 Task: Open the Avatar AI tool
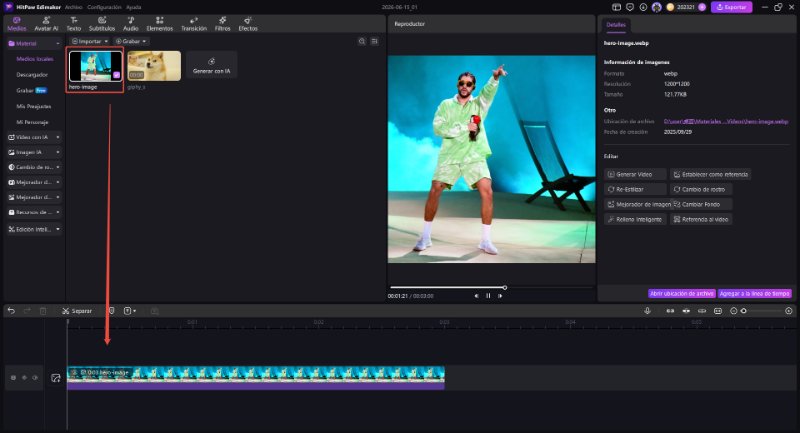pos(46,23)
